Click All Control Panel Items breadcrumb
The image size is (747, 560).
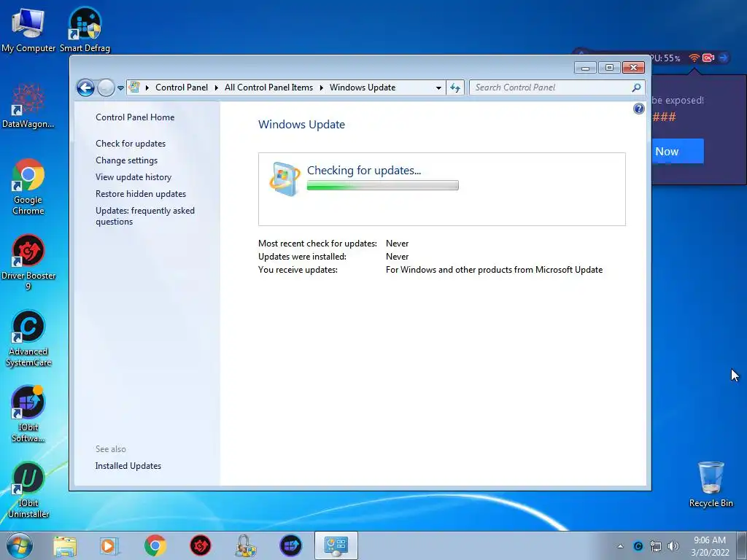(x=268, y=87)
